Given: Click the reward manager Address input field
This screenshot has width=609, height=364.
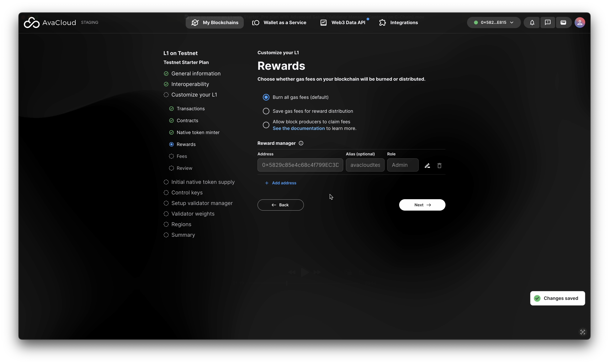Looking at the screenshot, I should coord(300,165).
